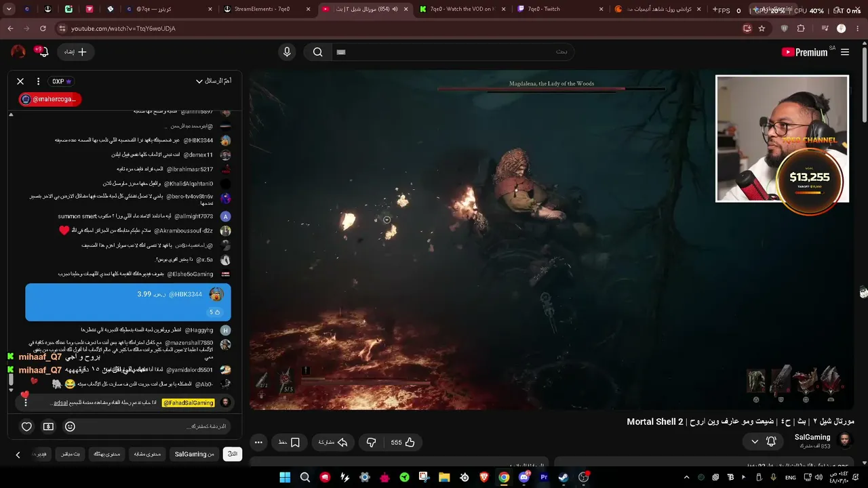Screen dimensions: 868x488
Task: Open the YouTube account avatar menu
Action: tap(18, 52)
